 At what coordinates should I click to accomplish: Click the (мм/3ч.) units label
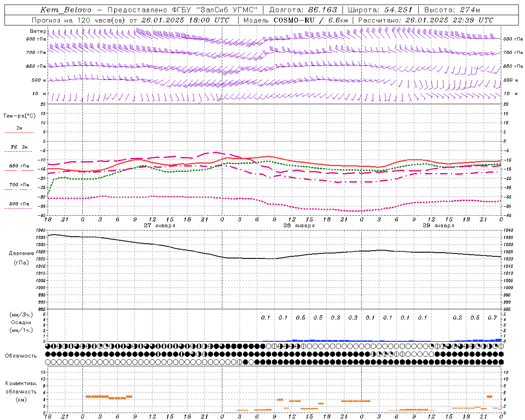[x=21, y=315]
